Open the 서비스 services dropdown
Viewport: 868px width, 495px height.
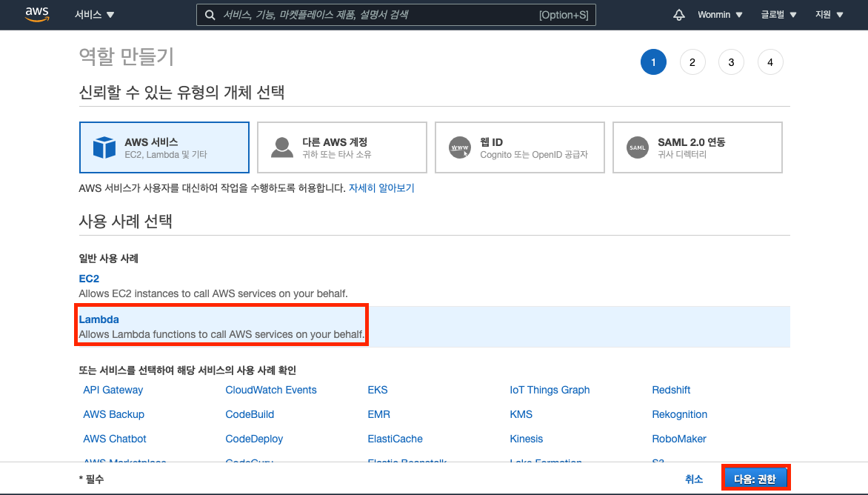(x=95, y=15)
